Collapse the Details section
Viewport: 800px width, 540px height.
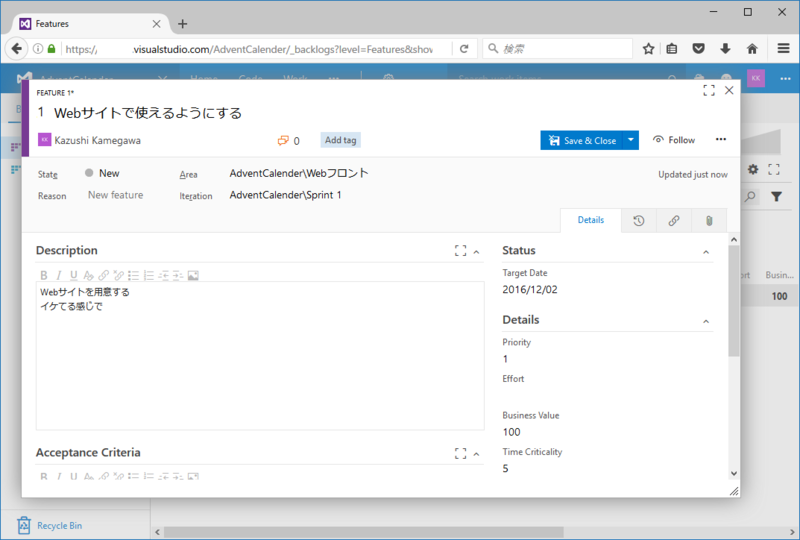click(706, 322)
